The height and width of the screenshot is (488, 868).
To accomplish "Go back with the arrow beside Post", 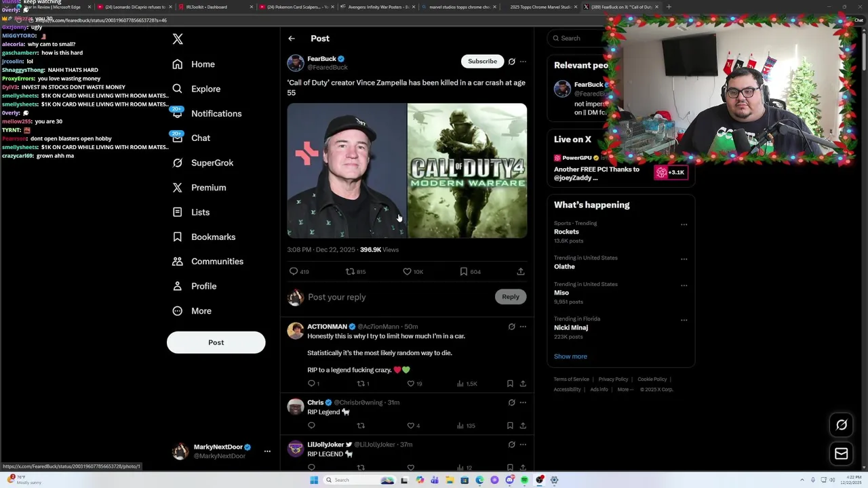I will pyautogui.click(x=292, y=39).
